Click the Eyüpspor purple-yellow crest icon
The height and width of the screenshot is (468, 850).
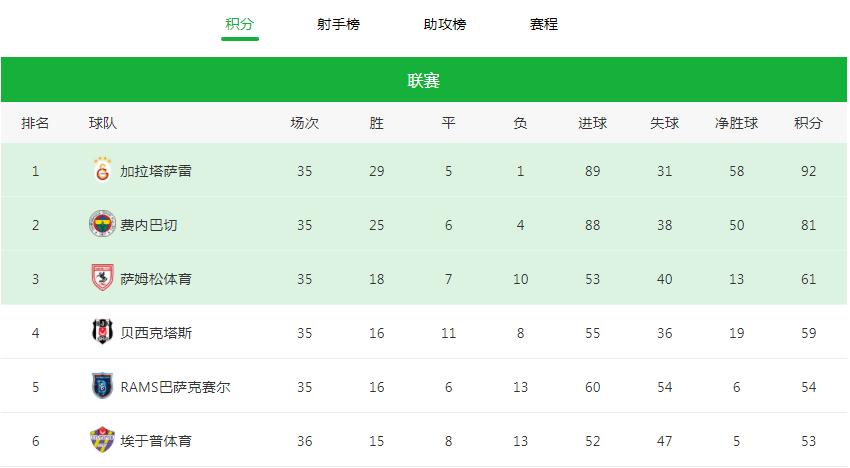(102, 440)
